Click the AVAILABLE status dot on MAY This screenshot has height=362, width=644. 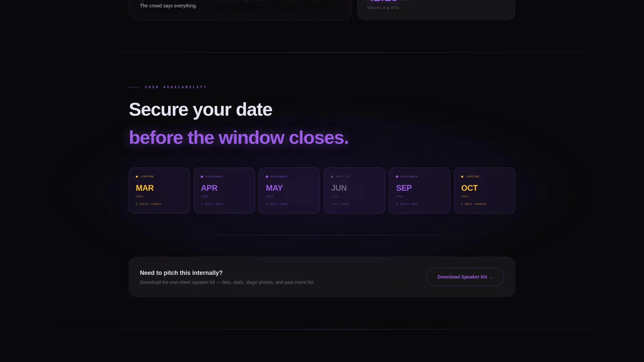point(267,177)
